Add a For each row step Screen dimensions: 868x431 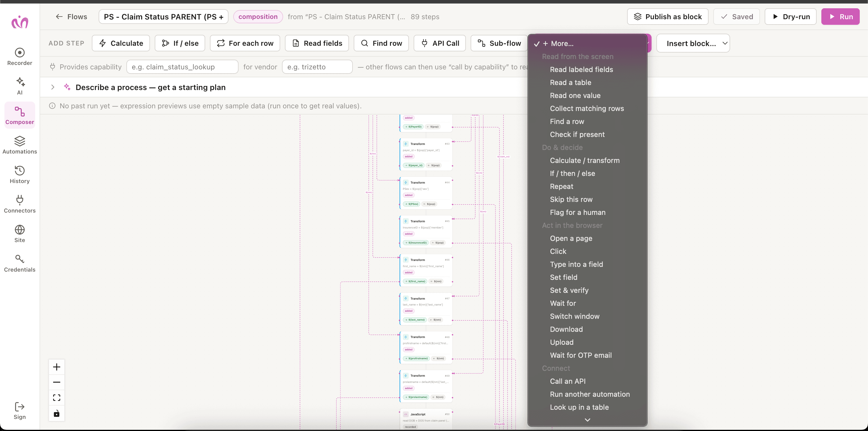click(245, 43)
